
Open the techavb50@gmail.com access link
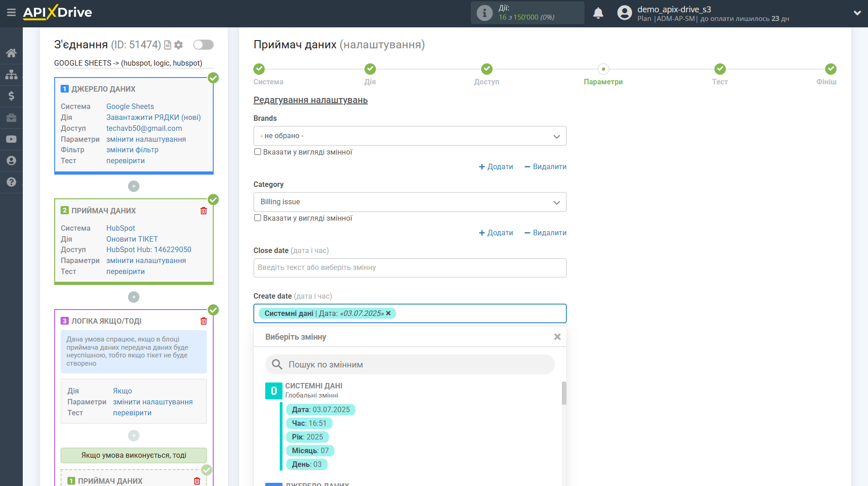(144, 128)
